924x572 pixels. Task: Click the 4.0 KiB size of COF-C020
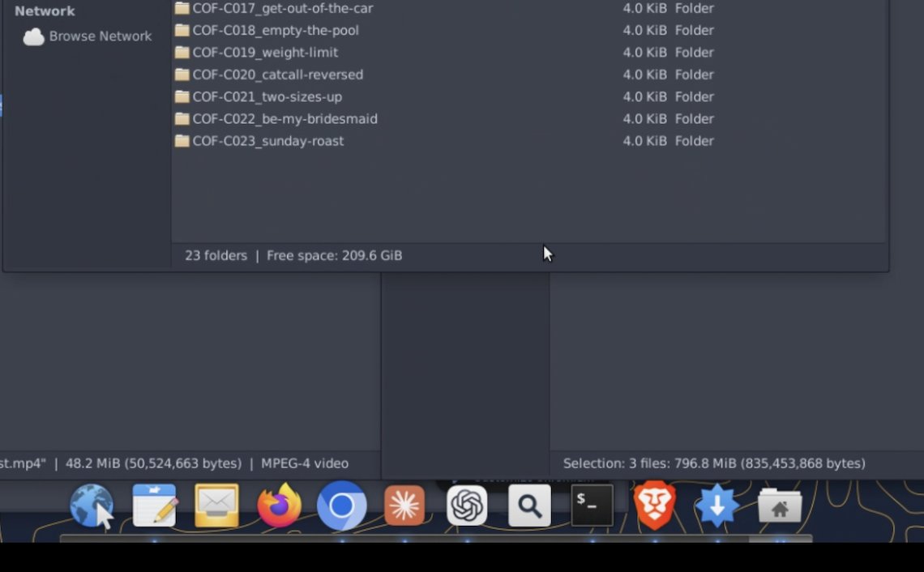point(644,75)
